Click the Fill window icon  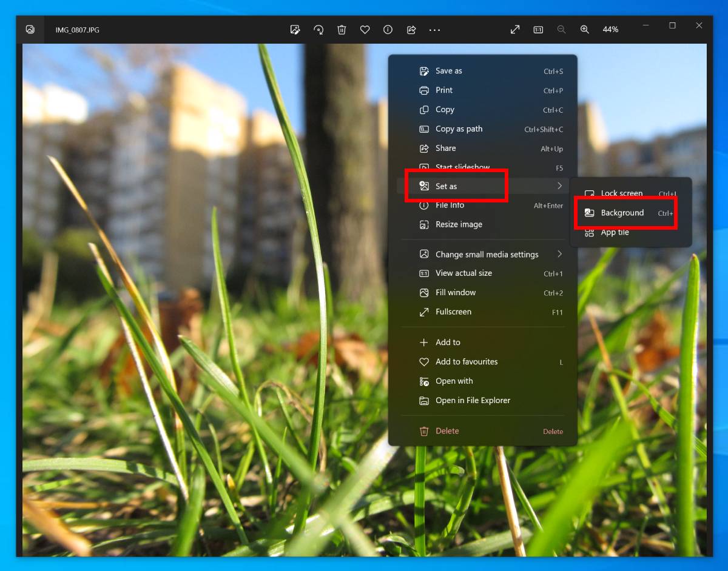424,293
